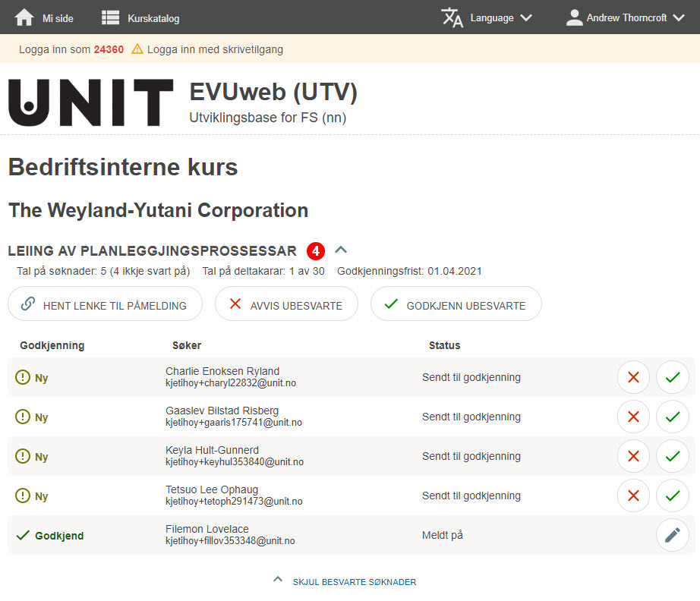
Task: Click the user profile avatar icon
Action: tap(575, 18)
